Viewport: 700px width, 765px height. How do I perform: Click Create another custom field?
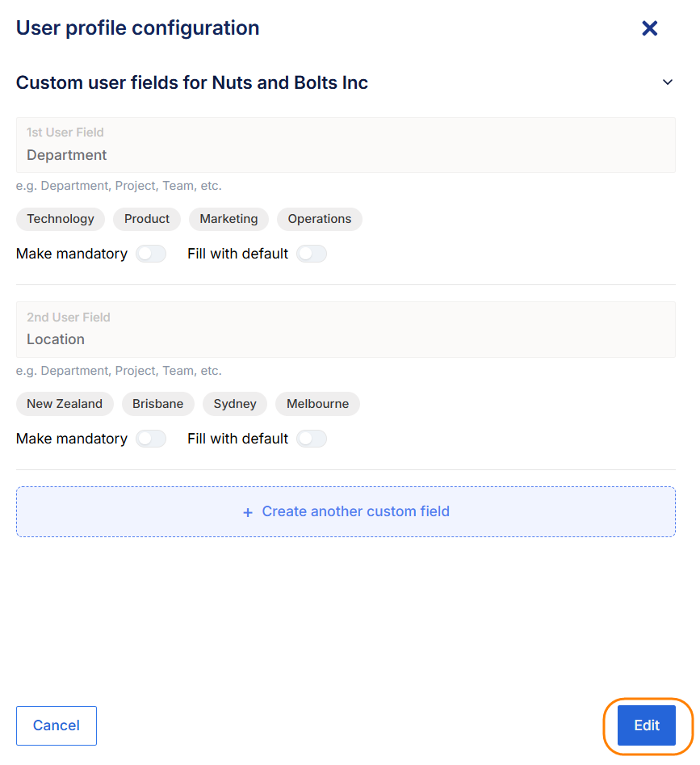tap(346, 512)
